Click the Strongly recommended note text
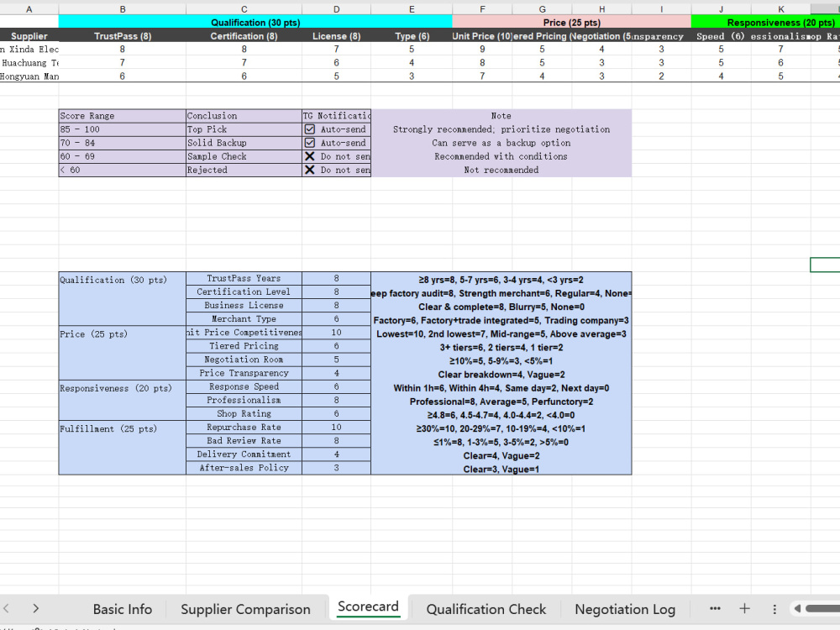This screenshot has height=630, width=840. [501, 129]
